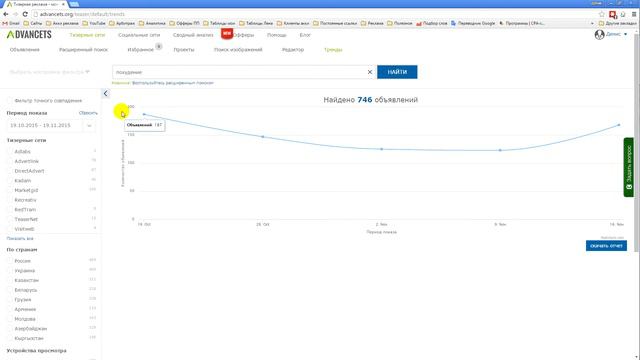Click the СКАЧАТЬ ОТЧЕТ button
The height and width of the screenshot is (360, 640).
pos(606,246)
